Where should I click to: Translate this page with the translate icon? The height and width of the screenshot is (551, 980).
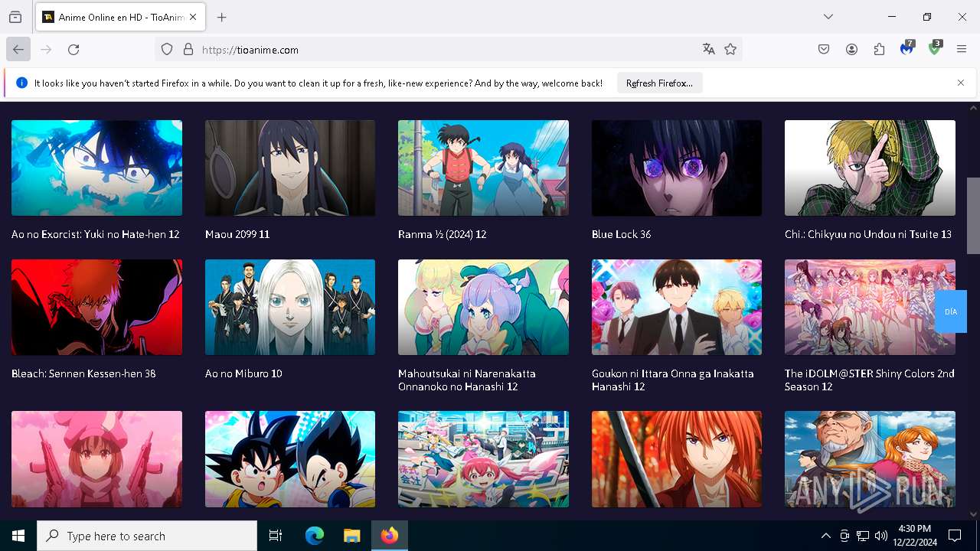(709, 49)
